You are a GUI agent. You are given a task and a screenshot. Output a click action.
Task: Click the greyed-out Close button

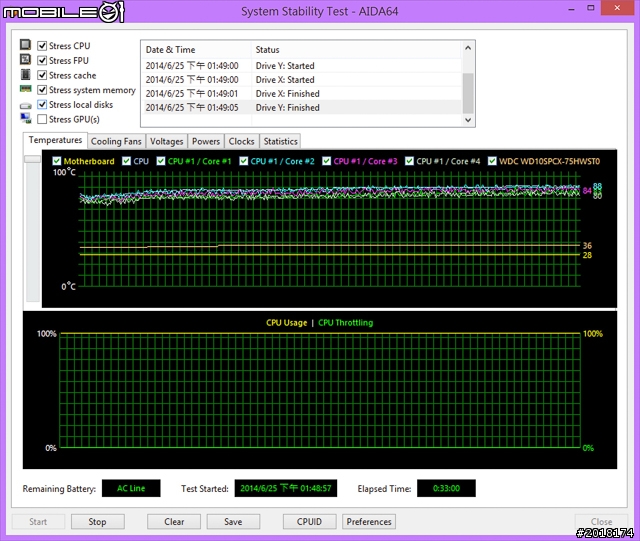(601, 522)
